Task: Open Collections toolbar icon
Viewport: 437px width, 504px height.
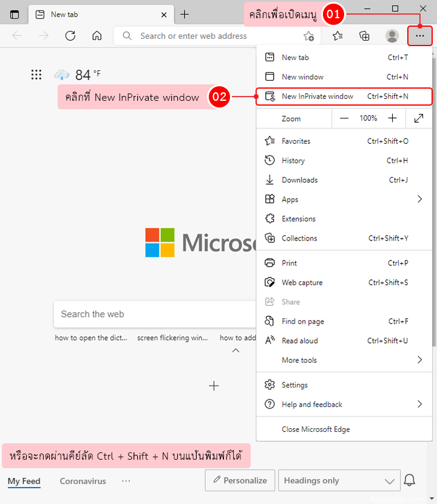Action: (364, 36)
